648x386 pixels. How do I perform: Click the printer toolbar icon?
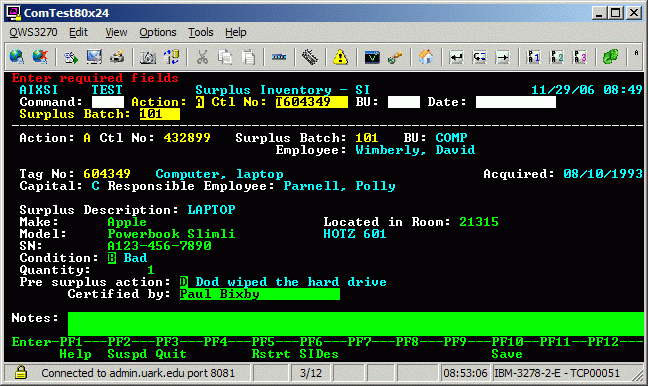[x=117, y=57]
